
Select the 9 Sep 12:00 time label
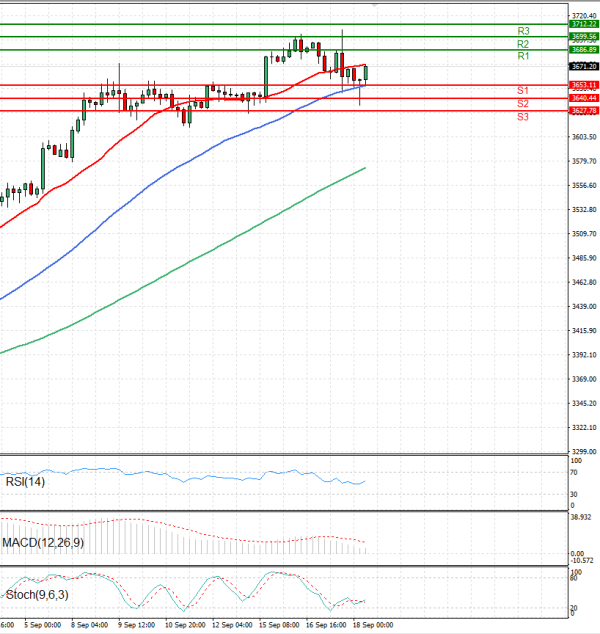pyautogui.click(x=137, y=625)
